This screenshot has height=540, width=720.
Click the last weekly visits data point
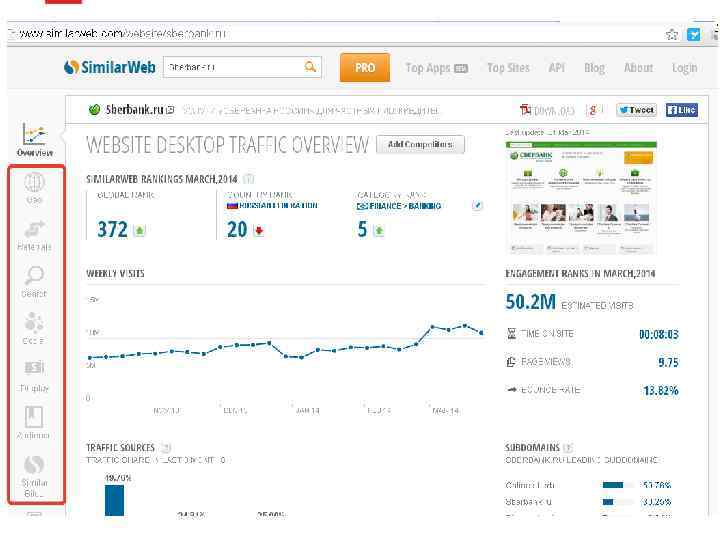(x=481, y=332)
